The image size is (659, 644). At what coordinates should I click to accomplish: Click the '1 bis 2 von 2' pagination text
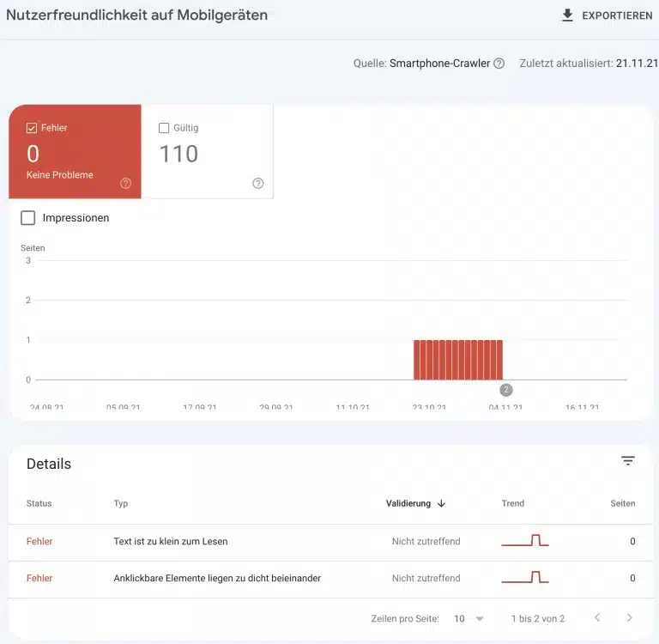[x=537, y=619]
